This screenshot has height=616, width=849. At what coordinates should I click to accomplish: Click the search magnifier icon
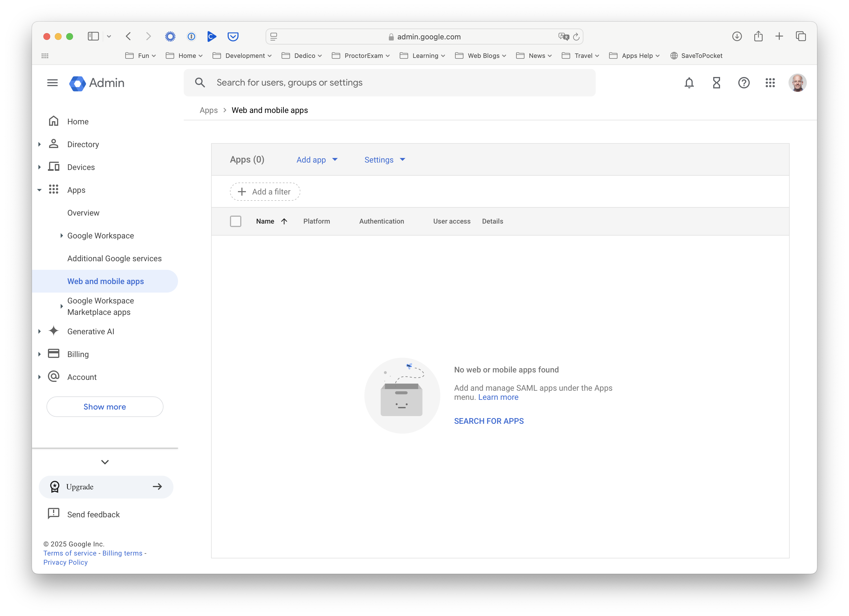tap(200, 83)
